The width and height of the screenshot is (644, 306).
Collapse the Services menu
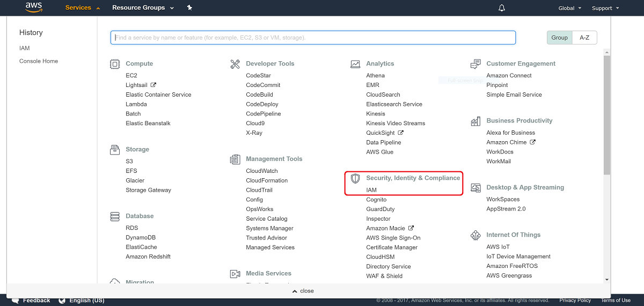[x=83, y=8]
